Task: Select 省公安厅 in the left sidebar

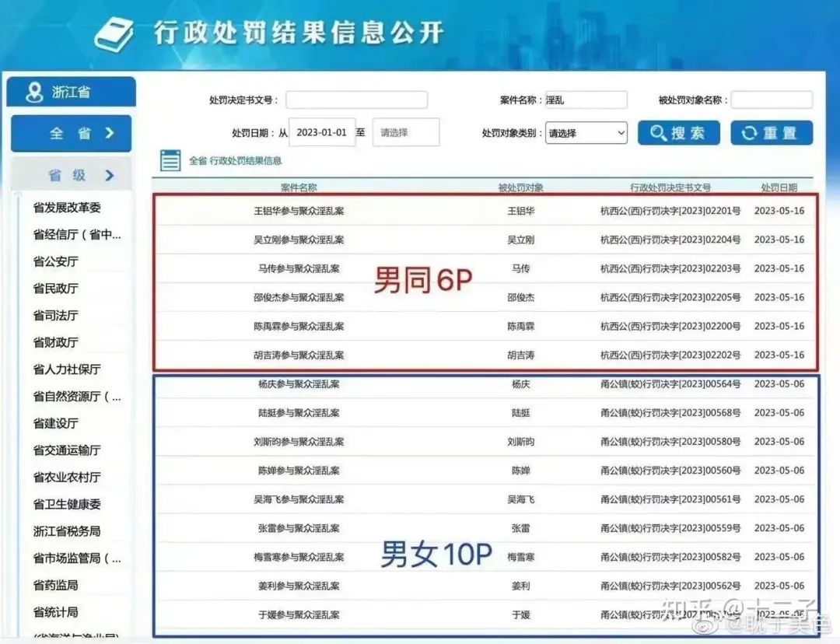Action: [67, 261]
